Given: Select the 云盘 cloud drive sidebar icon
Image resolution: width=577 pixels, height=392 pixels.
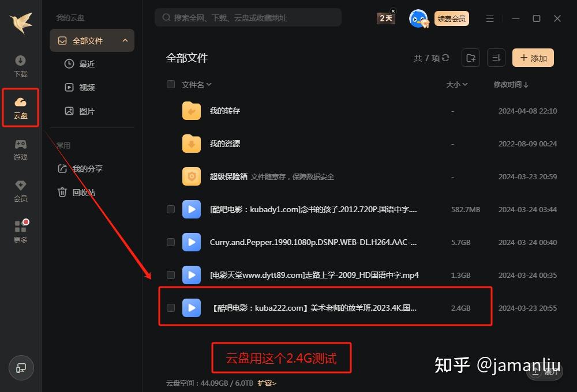Looking at the screenshot, I should tap(20, 107).
